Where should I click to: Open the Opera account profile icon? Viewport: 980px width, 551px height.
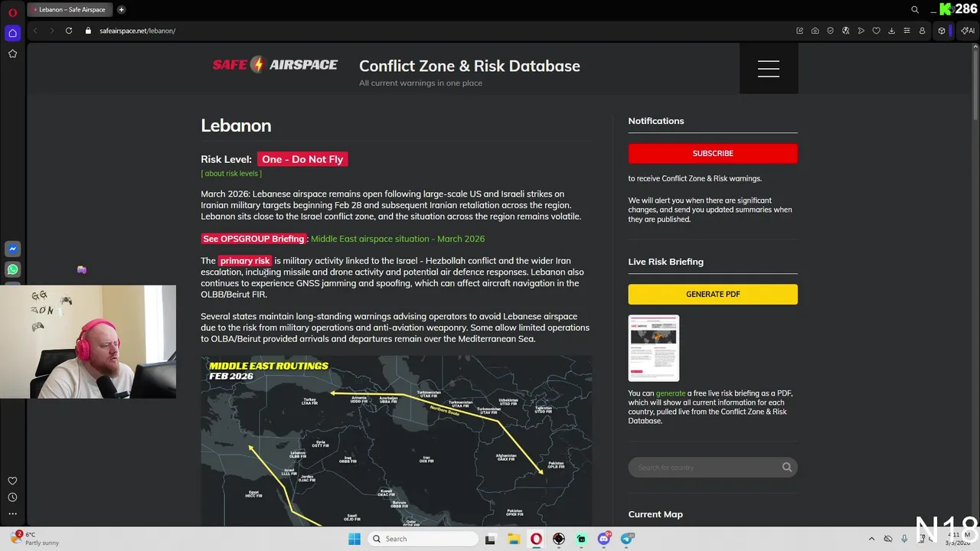pos(922,31)
